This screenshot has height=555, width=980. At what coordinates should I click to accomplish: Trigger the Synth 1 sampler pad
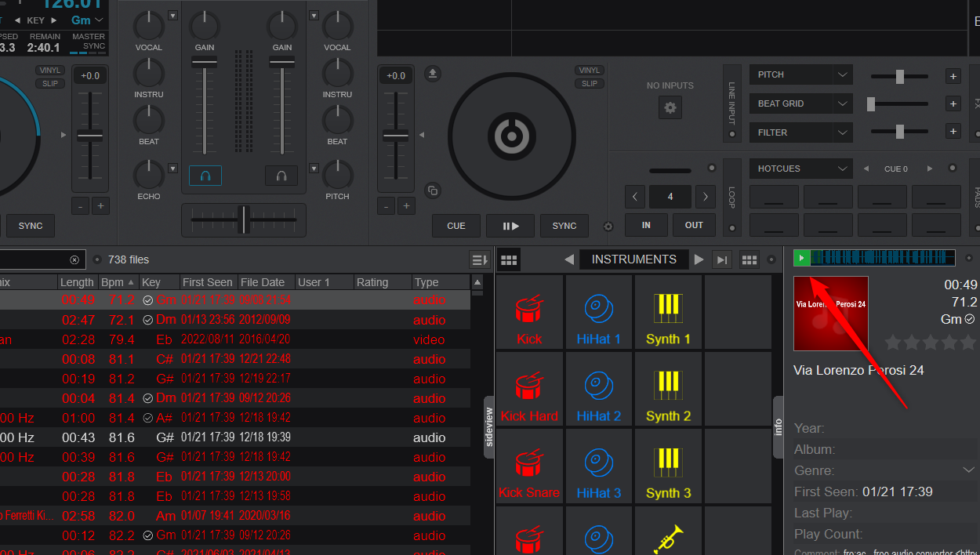[x=668, y=311]
